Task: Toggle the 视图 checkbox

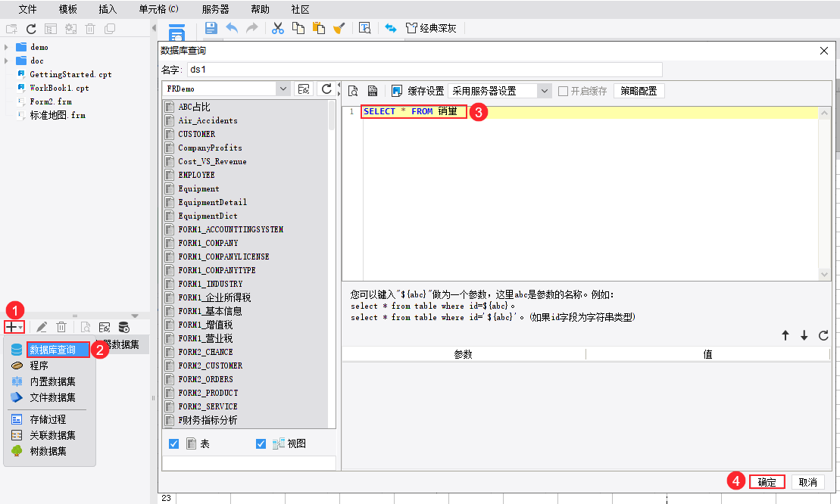Action: click(261, 443)
